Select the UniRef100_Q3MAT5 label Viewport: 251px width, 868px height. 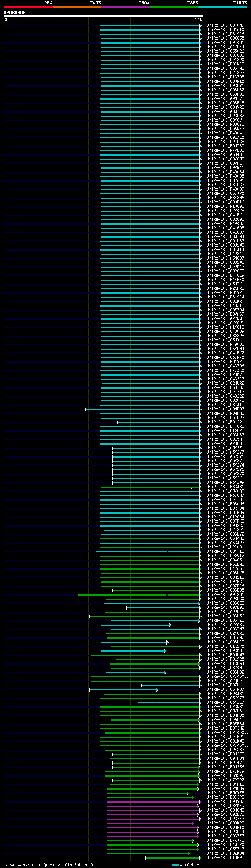(225, 828)
